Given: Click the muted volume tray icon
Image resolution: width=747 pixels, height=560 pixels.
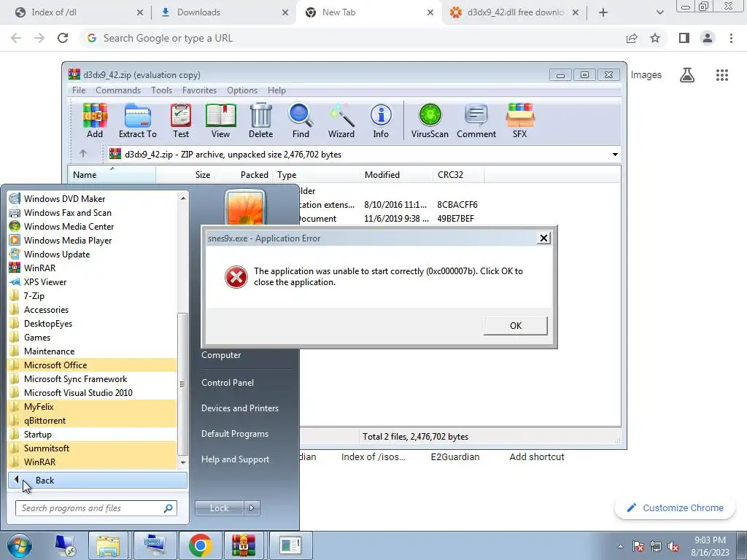Looking at the screenshot, I should (x=673, y=547).
